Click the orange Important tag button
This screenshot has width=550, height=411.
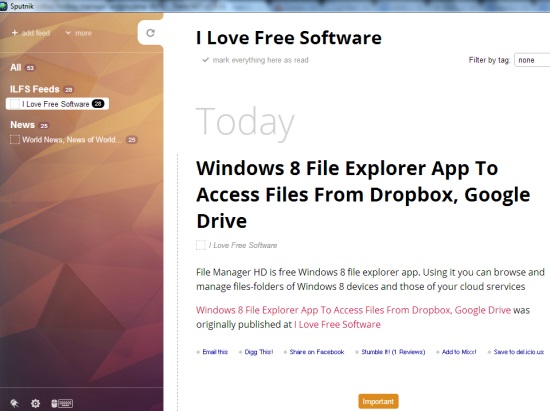pos(378,402)
